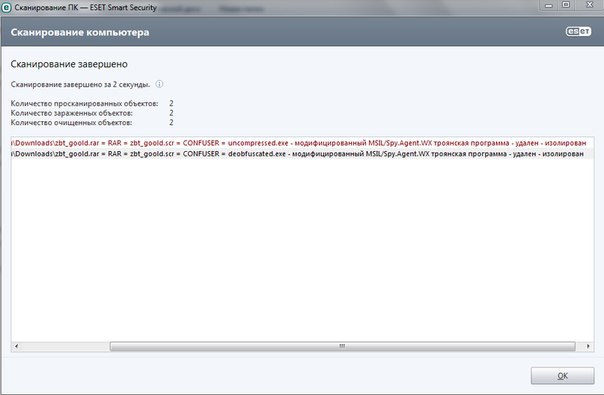Screen dimensions: 604x395
Task: Click the scrollbar track left of the thumb
Action: [65, 346]
